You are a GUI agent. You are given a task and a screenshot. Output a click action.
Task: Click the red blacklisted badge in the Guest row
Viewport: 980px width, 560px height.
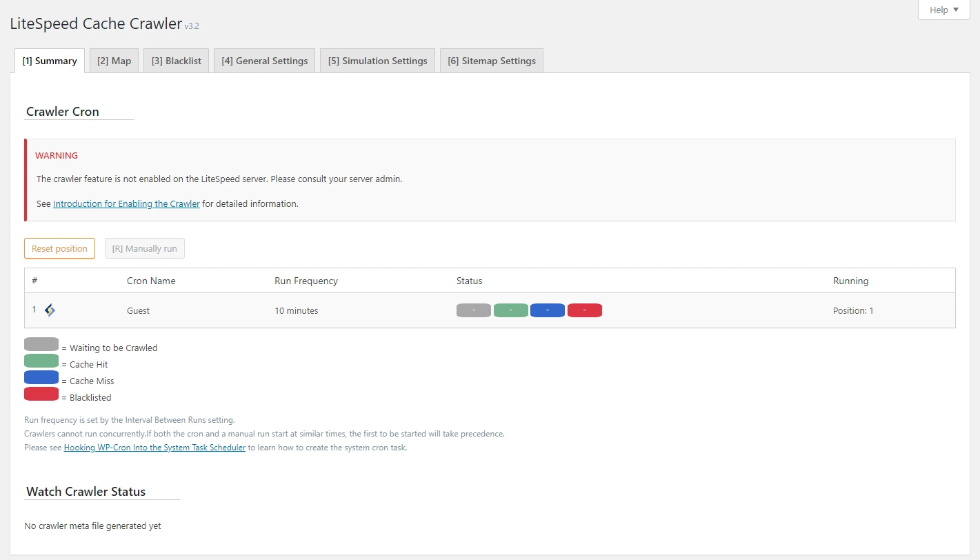point(585,310)
